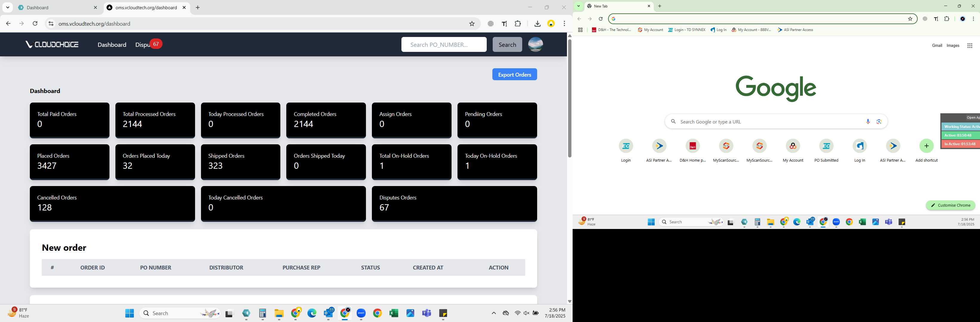The width and height of the screenshot is (980, 322).
Task: Open the Gmail link on the Google page
Action: coord(937,46)
